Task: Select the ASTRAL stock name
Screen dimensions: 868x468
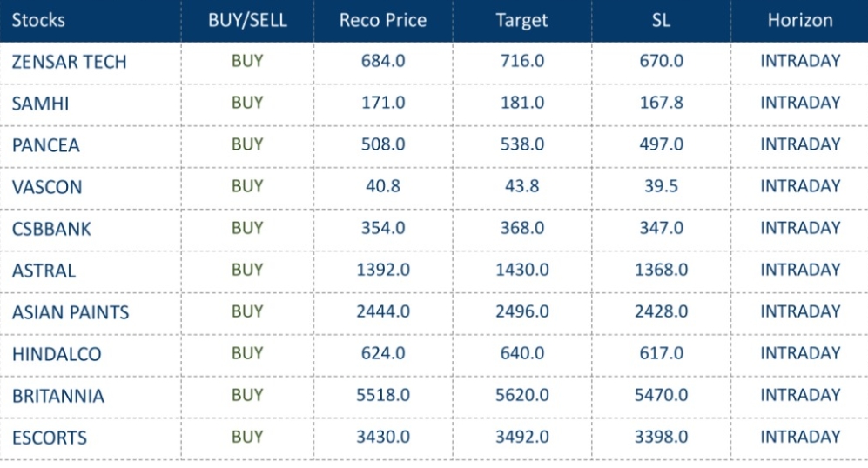Action: pyautogui.click(x=44, y=271)
